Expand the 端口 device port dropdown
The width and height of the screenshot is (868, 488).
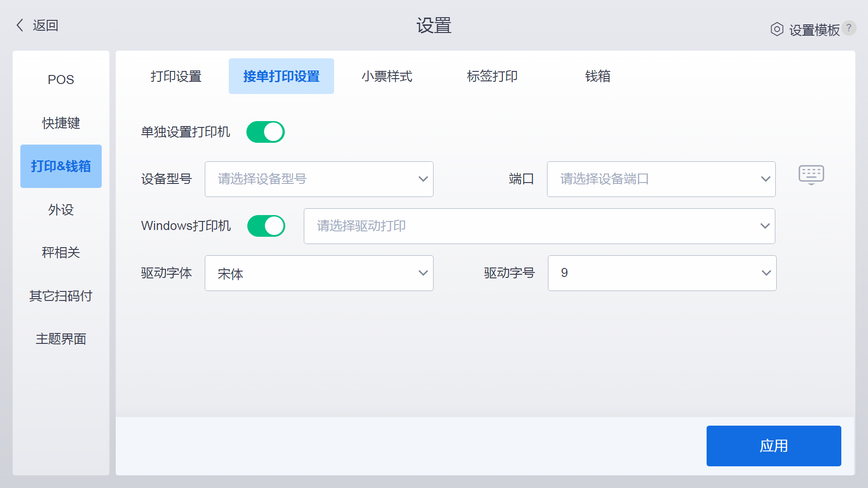661,179
